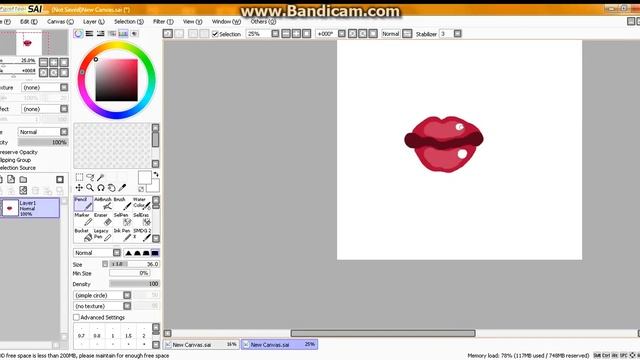Select the lasso selection tool
The height and width of the screenshot is (360, 640).
pos(90,177)
